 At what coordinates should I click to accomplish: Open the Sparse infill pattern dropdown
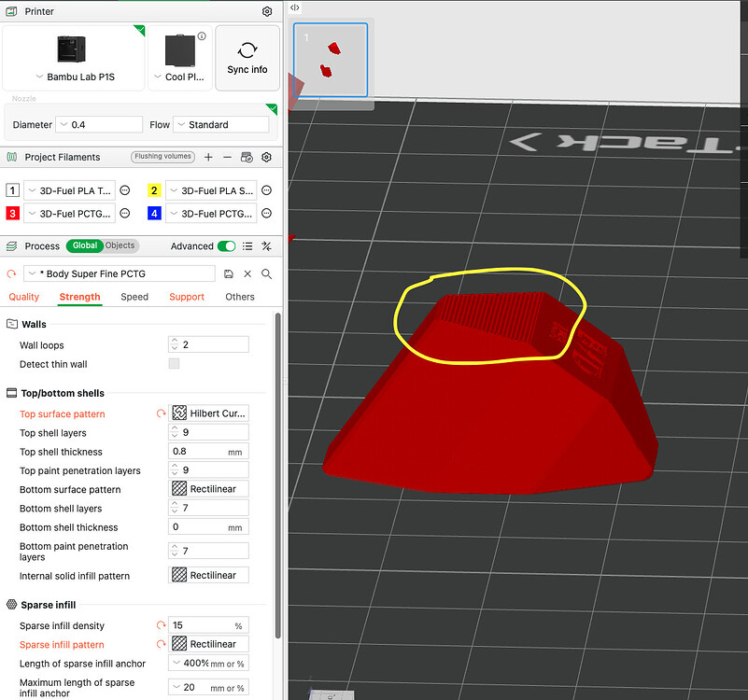[208, 644]
